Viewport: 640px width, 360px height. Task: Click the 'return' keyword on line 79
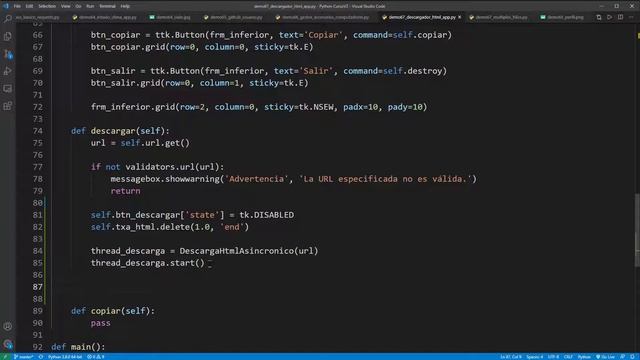(125, 191)
